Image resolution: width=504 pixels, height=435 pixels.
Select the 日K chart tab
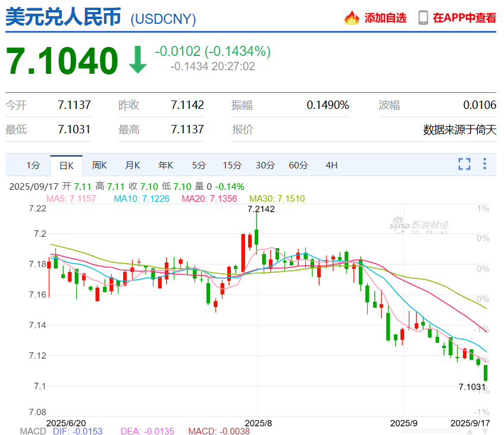66,165
